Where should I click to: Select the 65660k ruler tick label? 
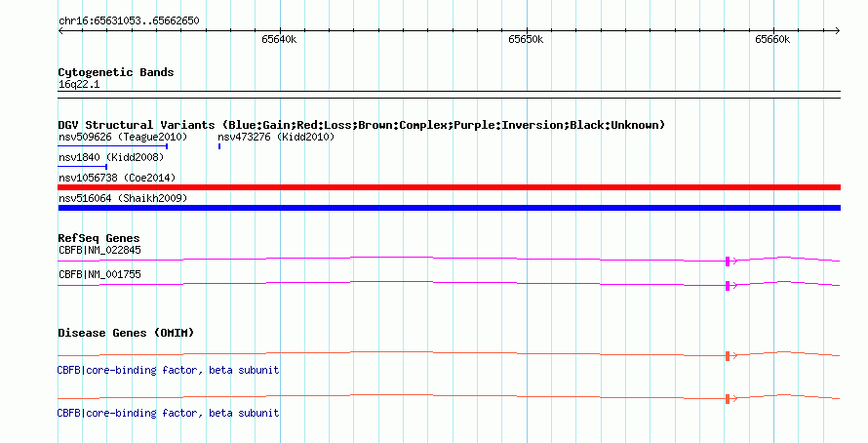pos(772,39)
